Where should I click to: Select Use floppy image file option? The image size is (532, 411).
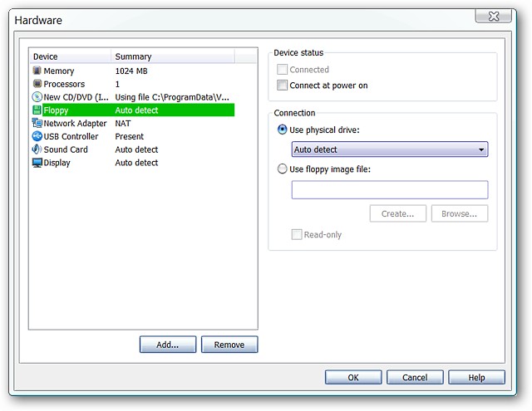[x=282, y=169]
